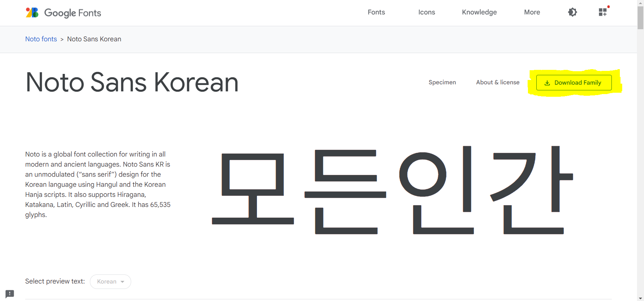Click the scrollbar up arrow
Image resolution: width=644 pixels, height=301 pixels.
[x=640, y=3]
